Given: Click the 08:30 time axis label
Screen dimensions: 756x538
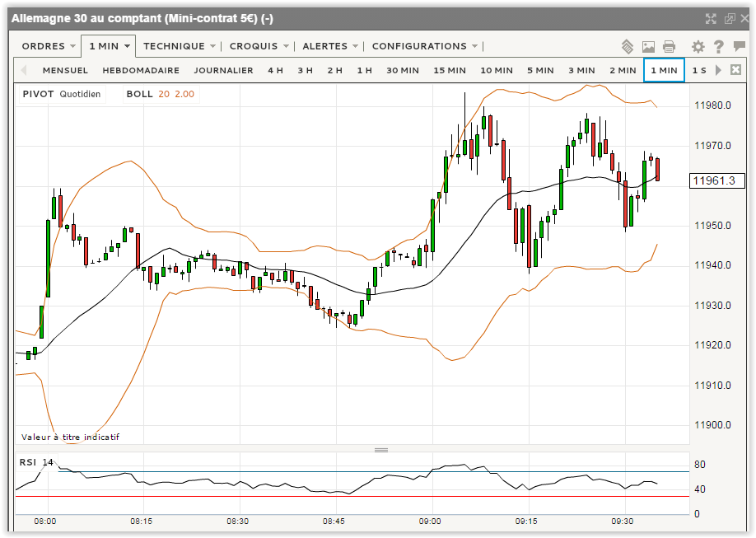Looking at the screenshot, I should pyautogui.click(x=238, y=522).
